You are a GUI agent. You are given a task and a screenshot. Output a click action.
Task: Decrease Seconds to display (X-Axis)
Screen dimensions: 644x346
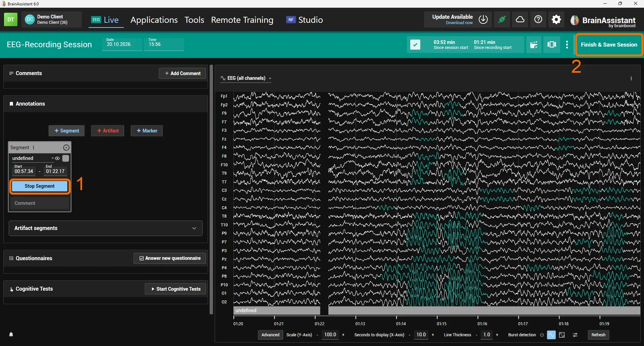point(410,335)
